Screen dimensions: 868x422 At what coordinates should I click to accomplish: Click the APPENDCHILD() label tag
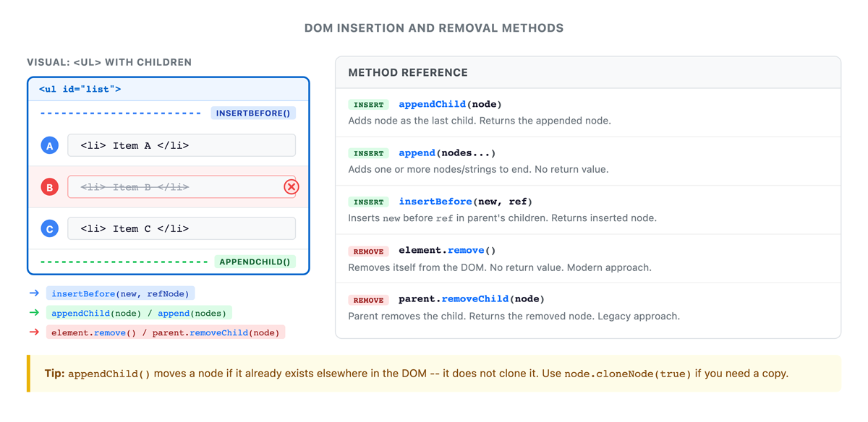pos(255,262)
